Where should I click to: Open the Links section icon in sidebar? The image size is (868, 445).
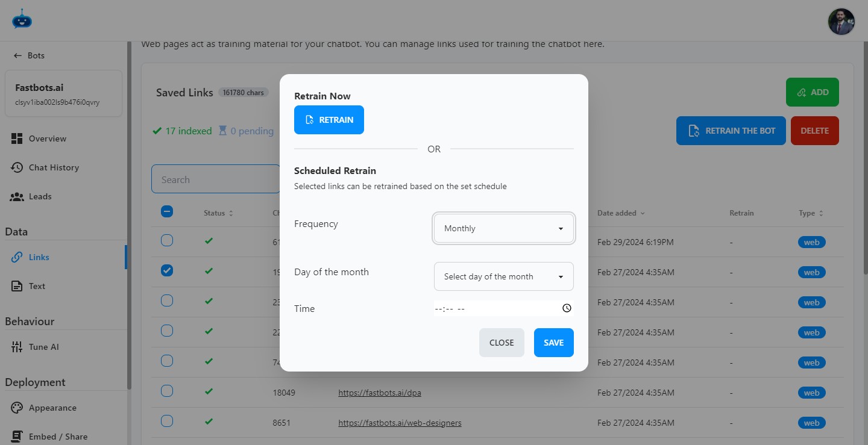coord(17,257)
